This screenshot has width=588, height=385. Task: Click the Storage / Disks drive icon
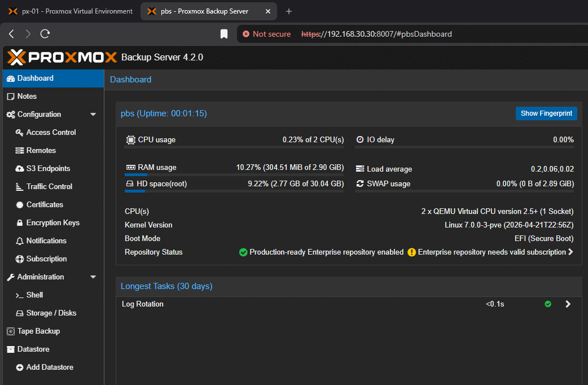20,313
